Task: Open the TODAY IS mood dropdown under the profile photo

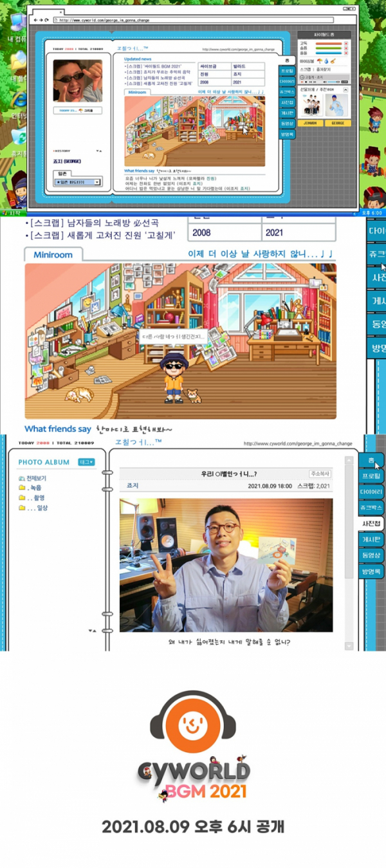Action: pos(78,111)
